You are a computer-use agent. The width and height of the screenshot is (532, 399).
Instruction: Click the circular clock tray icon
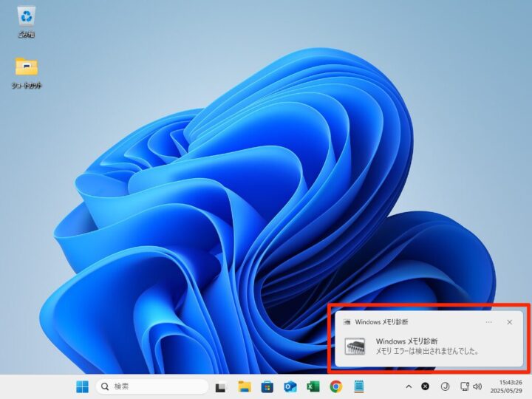click(445, 386)
